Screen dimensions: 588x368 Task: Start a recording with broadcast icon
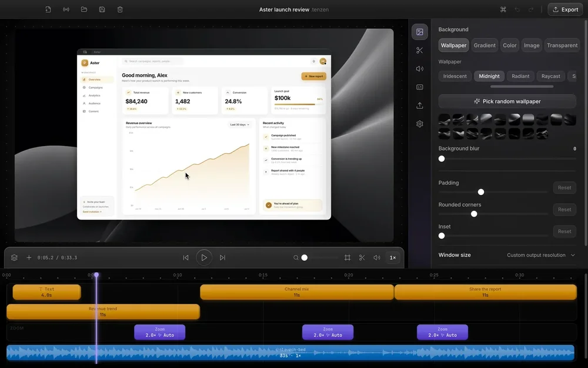coord(66,9)
